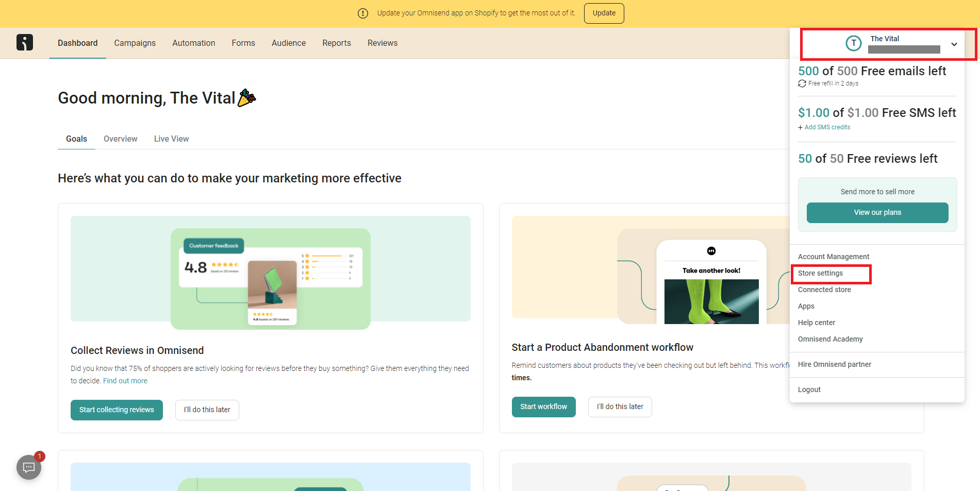This screenshot has height=491, width=980.
Task: Open Connected store menu entry
Action: click(x=824, y=290)
